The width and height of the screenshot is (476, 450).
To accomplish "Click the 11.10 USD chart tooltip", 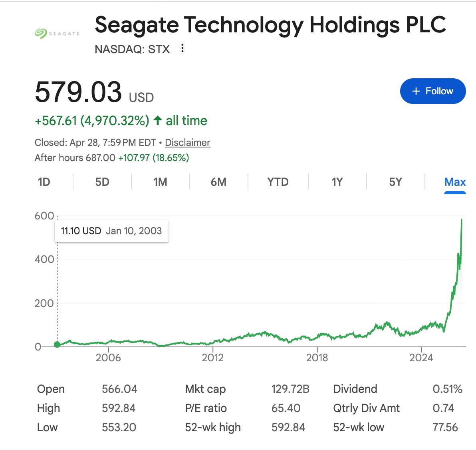I will [111, 231].
